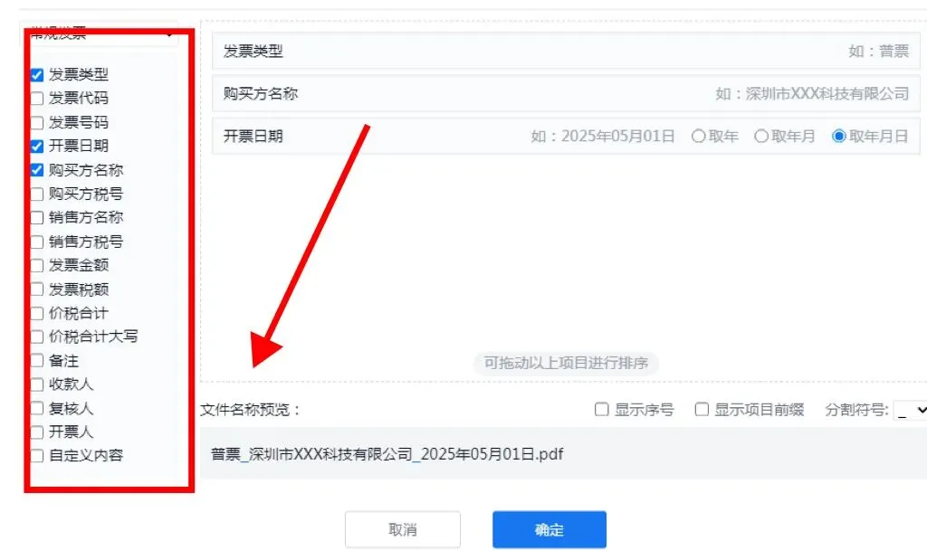Open the 分割符号 dropdown
The image size is (927, 560).
click(x=911, y=410)
